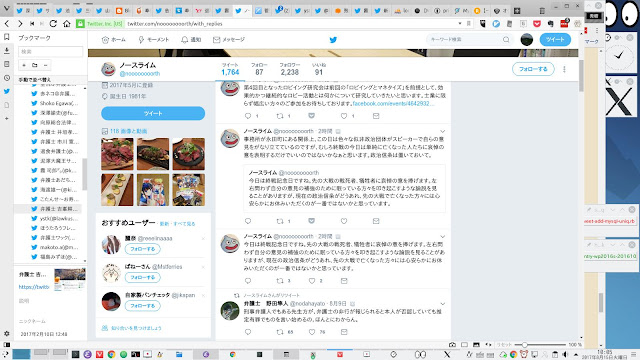
Task: Like the 野田隼人 retweeted tweet
Action: click(312, 332)
